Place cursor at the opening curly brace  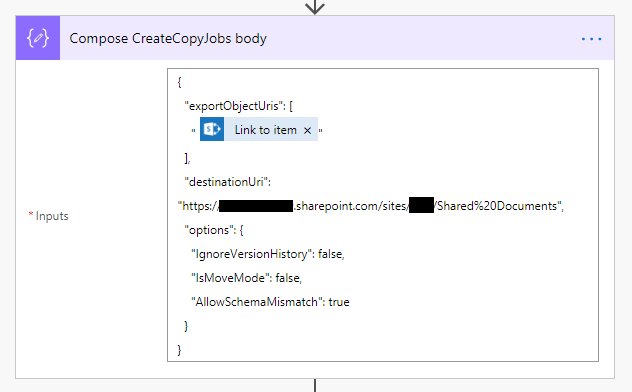click(x=179, y=82)
